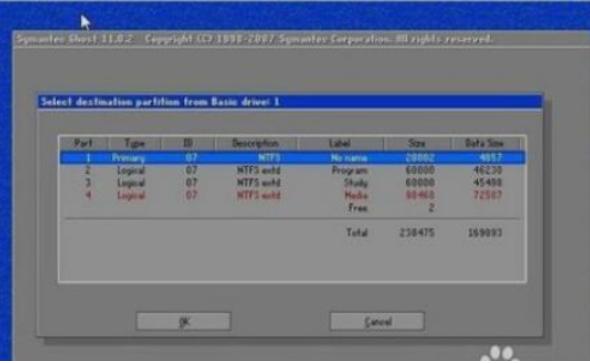The image size is (590, 363).
Task: Click the empty area below the partition list
Action: click(292, 261)
